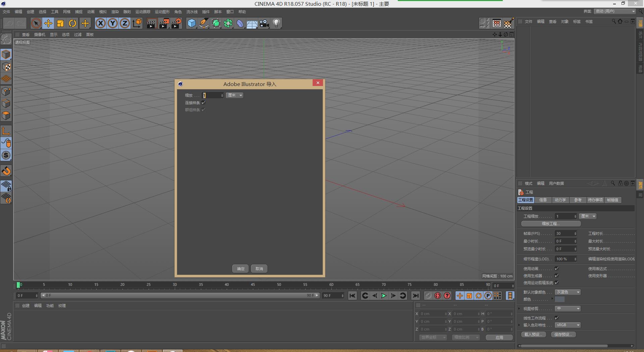Open render settings icon
This screenshot has width=644, height=352.
(176, 23)
